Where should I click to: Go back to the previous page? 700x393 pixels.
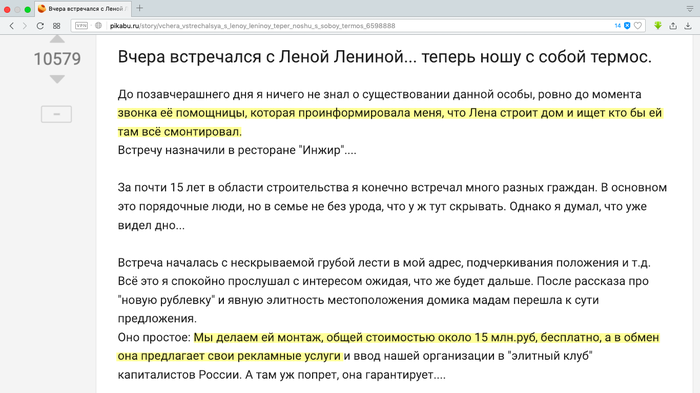(x=12, y=26)
